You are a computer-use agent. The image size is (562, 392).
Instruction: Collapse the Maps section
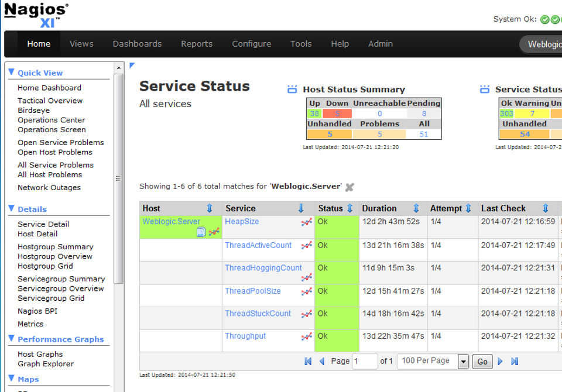pos(12,379)
